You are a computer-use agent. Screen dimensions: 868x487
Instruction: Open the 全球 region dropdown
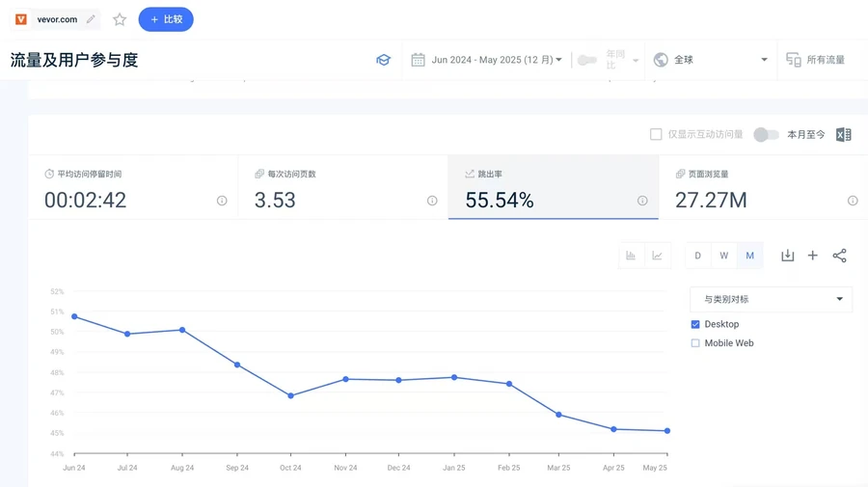coord(711,60)
